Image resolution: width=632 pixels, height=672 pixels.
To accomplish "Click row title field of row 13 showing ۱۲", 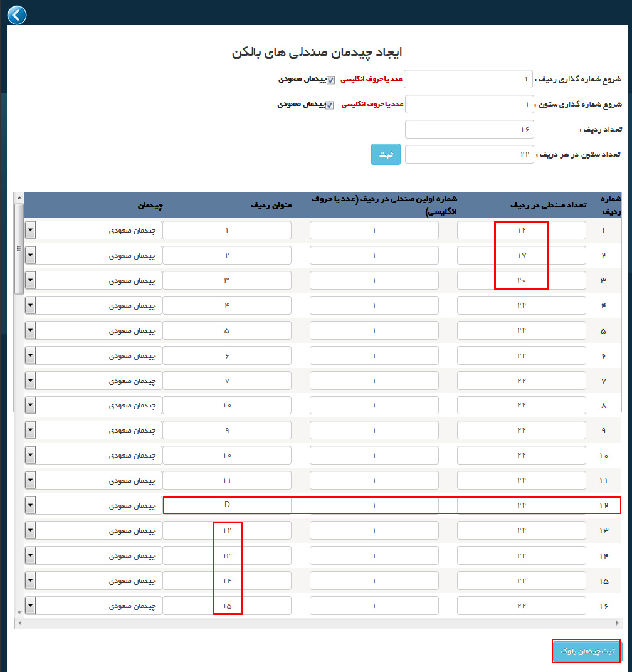I will click(227, 530).
